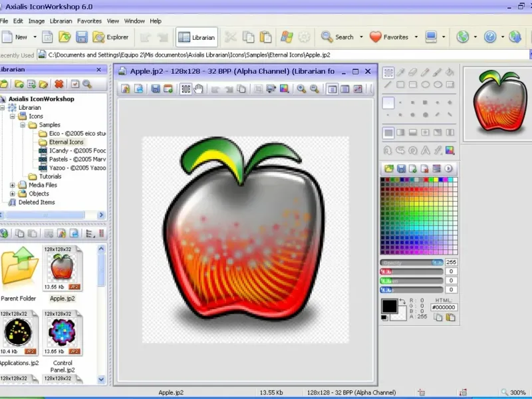Click the Copy icon in main toolbar
The height and width of the screenshot is (399, 532).
248,37
